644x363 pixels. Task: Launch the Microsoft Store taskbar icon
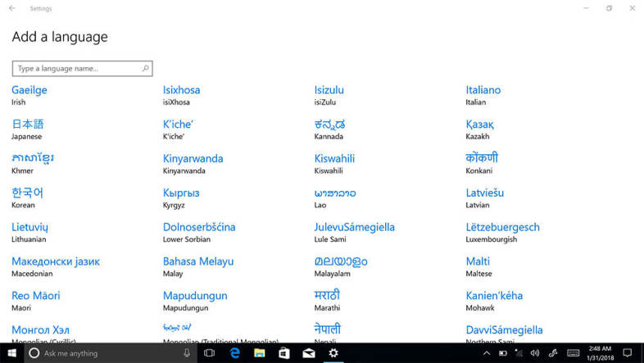283,353
